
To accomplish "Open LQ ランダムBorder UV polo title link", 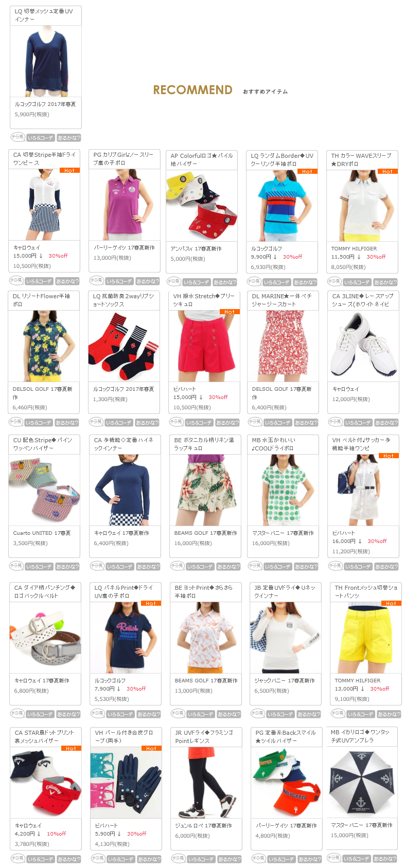I will 282,159.
